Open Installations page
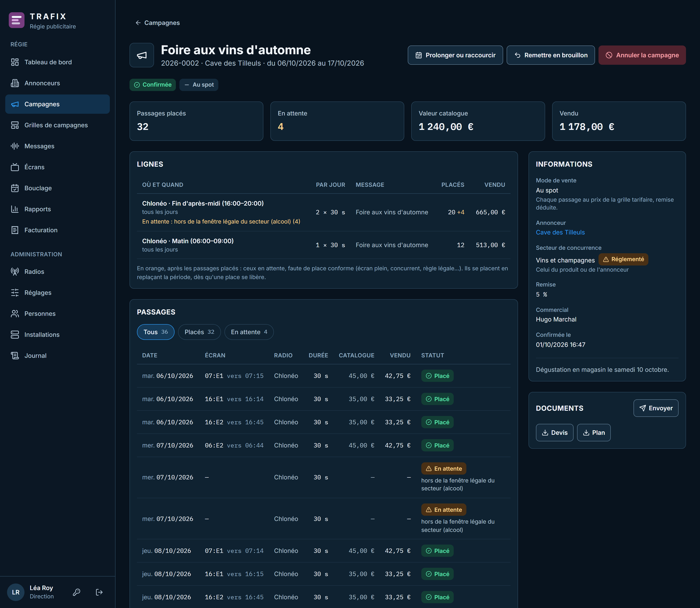This screenshot has height=608, width=700. click(57, 335)
